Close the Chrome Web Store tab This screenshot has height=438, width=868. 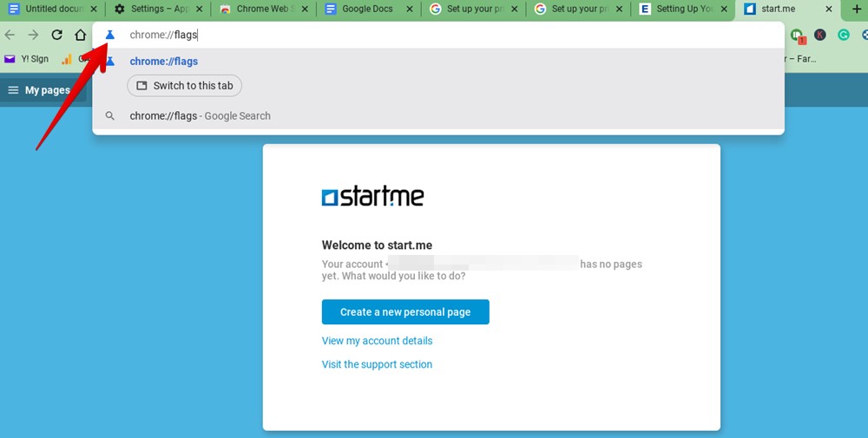305,9
